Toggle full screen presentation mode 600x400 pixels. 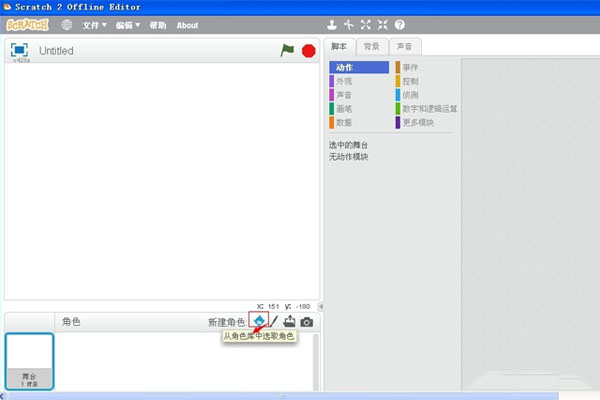(x=19, y=50)
